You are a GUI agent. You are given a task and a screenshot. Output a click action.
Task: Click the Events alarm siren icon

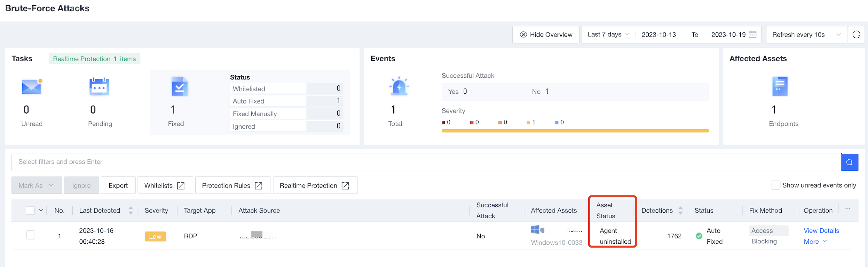(399, 86)
